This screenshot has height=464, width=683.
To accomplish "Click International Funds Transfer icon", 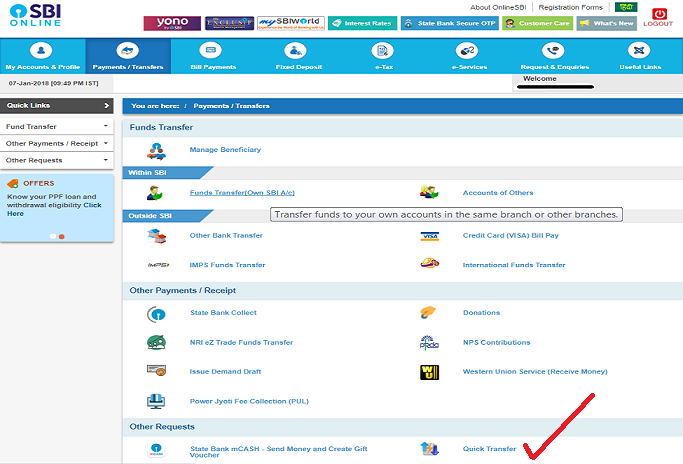I will 429,263.
